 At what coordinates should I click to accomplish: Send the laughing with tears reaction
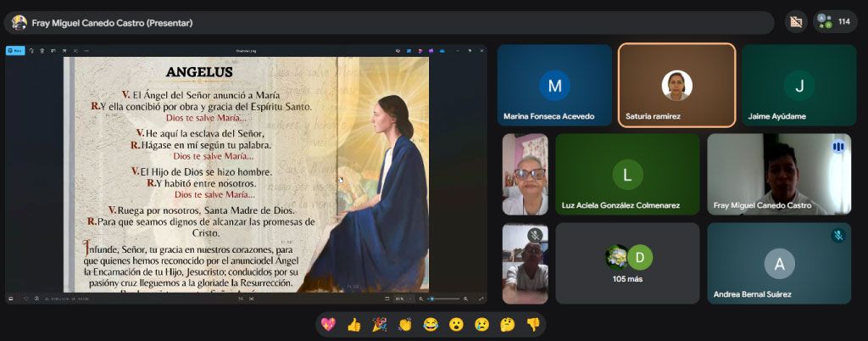pyautogui.click(x=431, y=324)
